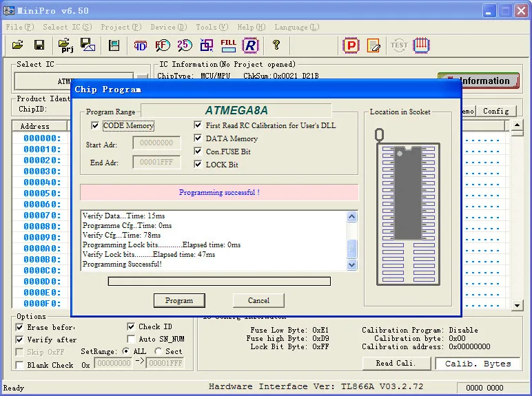
Task: Open the Select IC menu
Action: pos(67,27)
